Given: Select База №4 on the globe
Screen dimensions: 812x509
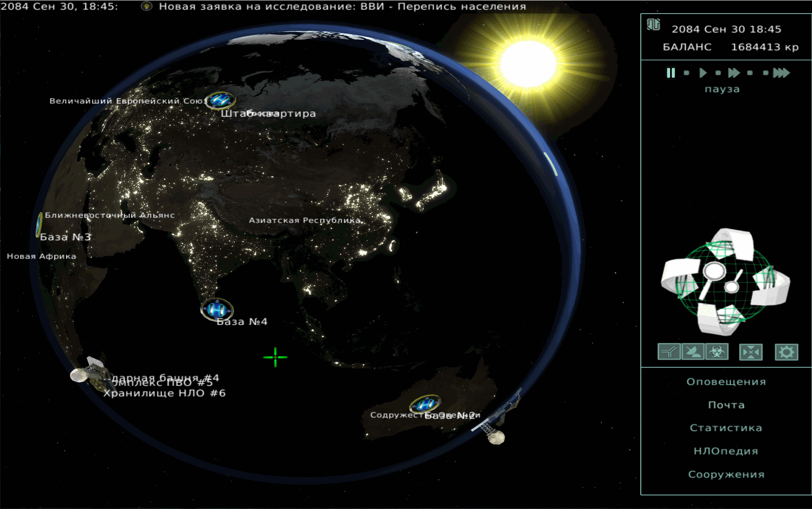Looking at the screenshot, I should point(217,310).
